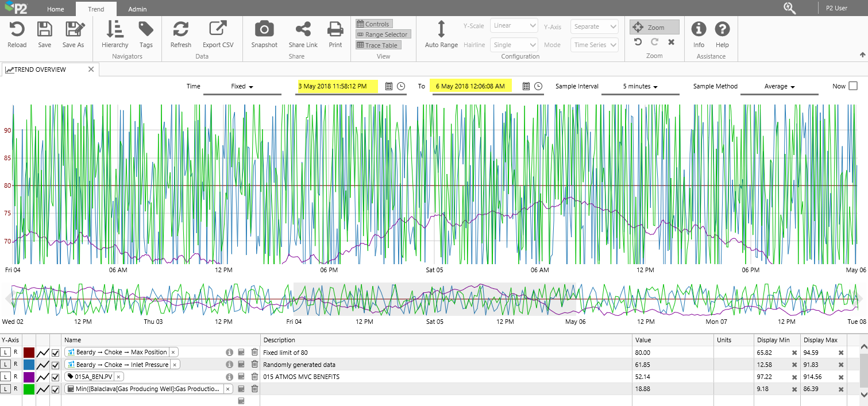This screenshot has width=868, height=406.
Task: Open the Fixed time mode dropdown
Action: point(242,87)
